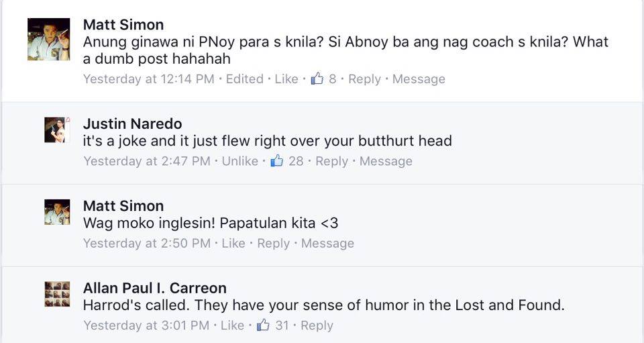
Task: Like Matt Simon's 'dumb post' comment
Action: coord(286,79)
